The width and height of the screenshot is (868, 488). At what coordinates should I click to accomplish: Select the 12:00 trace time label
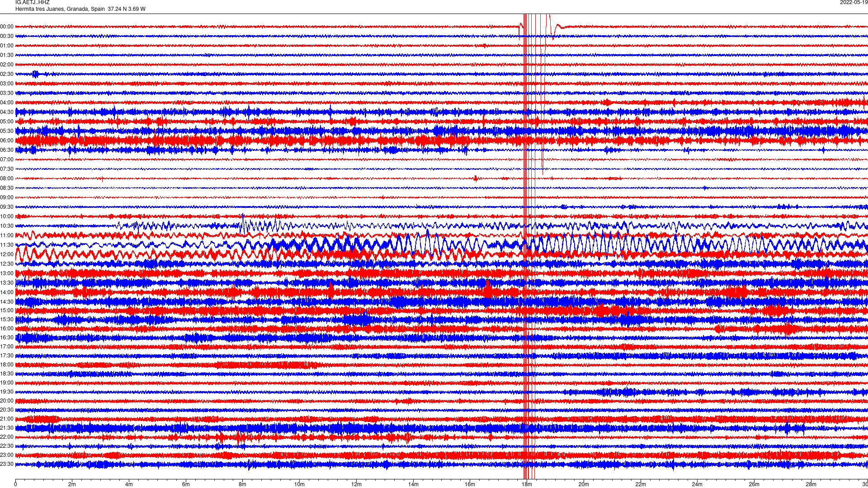click(7, 254)
